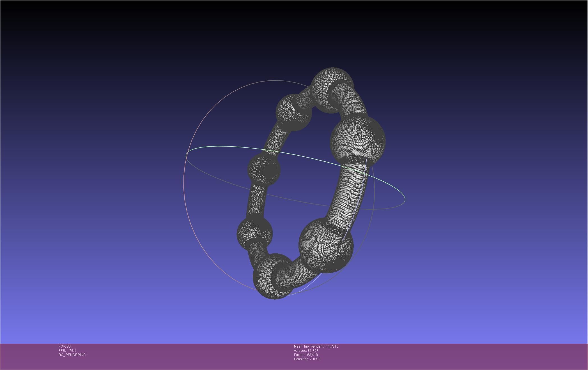This screenshot has width=588, height=370.
Task: Click the FPS counter text
Action: click(x=67, y=351)
